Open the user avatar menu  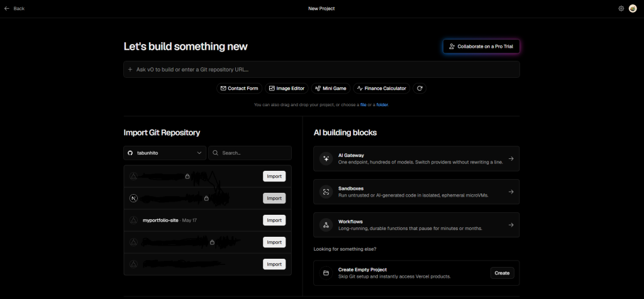tap(633, 8)
